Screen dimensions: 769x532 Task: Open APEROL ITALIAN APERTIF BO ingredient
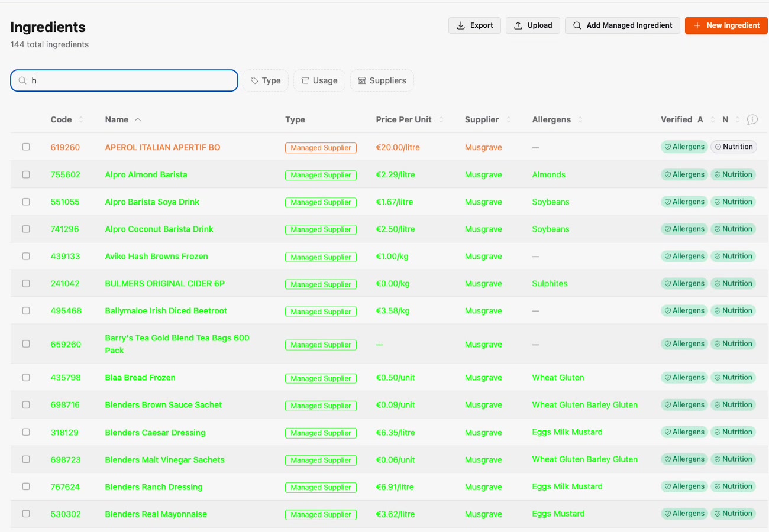[163, 147]
